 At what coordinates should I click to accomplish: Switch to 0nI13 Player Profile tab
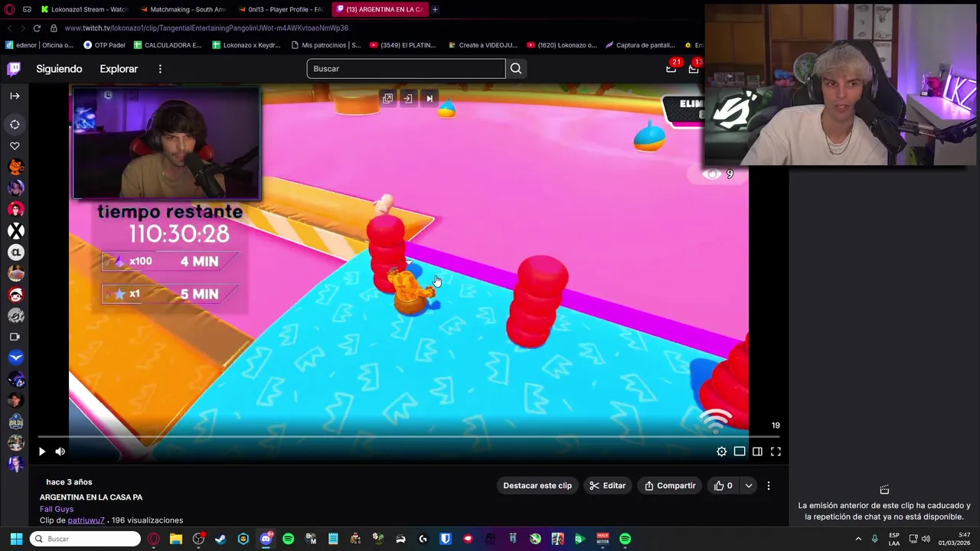281,9
